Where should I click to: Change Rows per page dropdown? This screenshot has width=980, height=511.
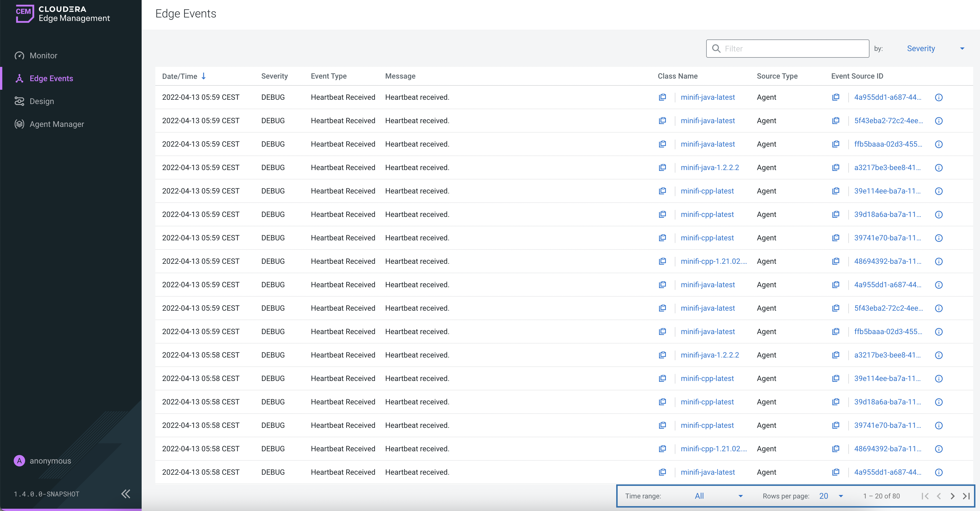(x=831, y=496)
